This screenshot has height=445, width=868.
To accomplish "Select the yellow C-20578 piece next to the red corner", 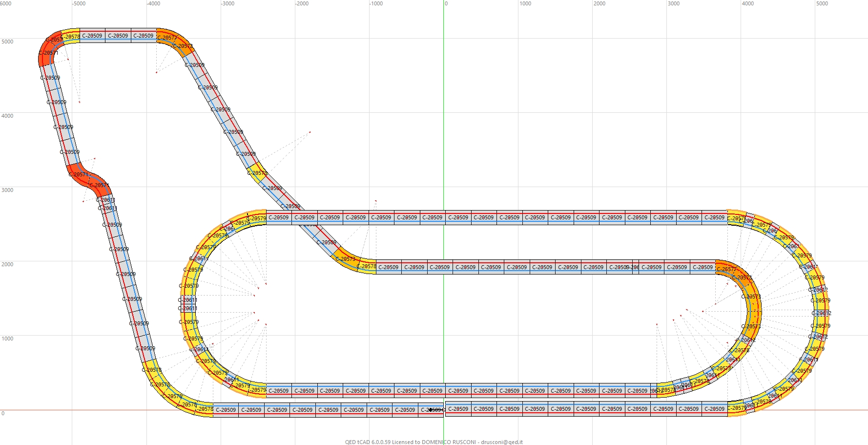I will (x=72, y=36).
